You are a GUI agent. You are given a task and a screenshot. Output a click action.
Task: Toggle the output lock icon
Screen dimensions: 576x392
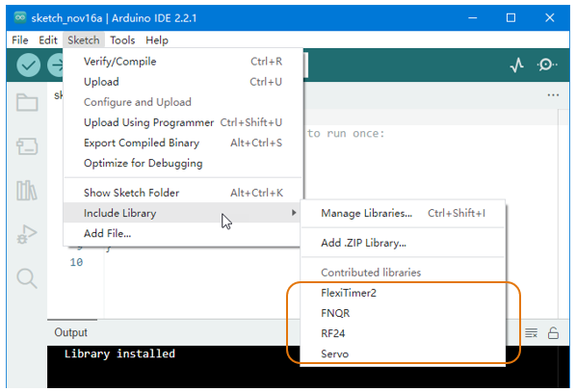pos(553,333)
